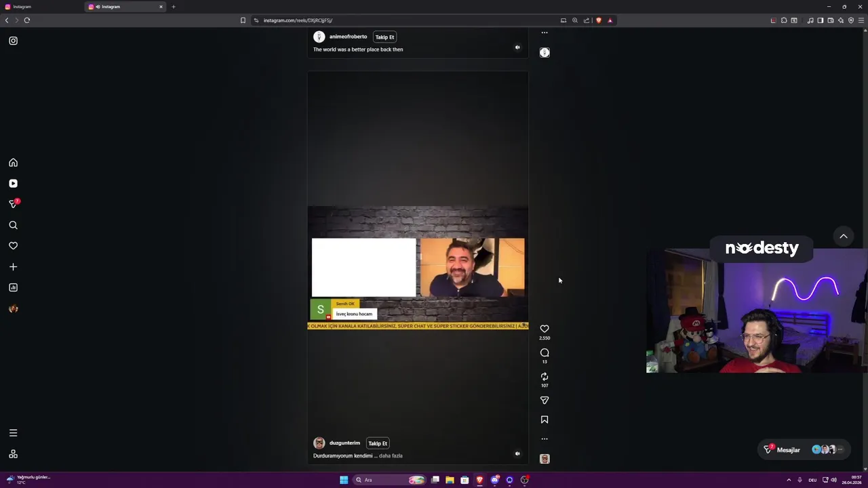Open the DEU language switcher
This screenshot has height=488, width=868.
[812, 480]
